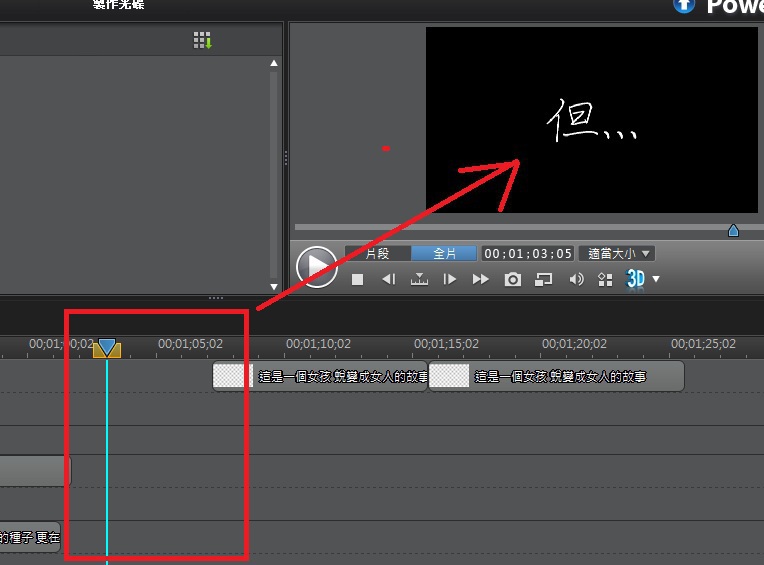
Task: Click the preview seek slider handle
Action: point(733,230)
